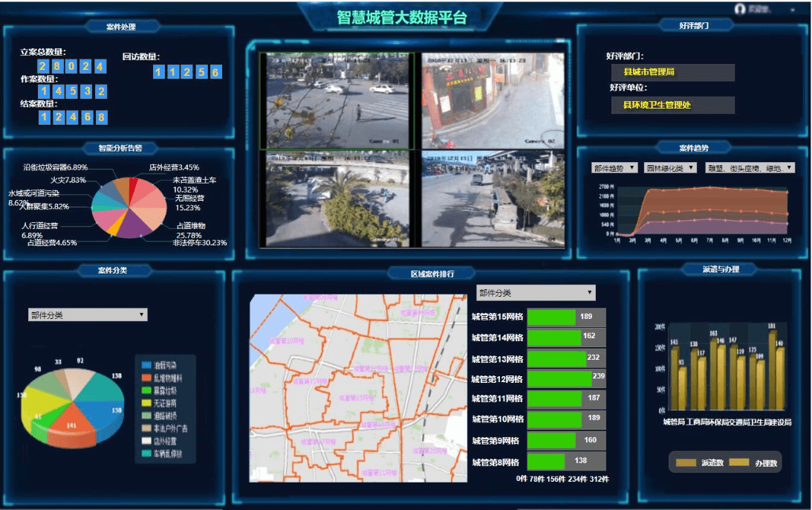Open the bottom-right street camera feed
This screenshot has height=510, width=812.
click(x=493, y=198)
